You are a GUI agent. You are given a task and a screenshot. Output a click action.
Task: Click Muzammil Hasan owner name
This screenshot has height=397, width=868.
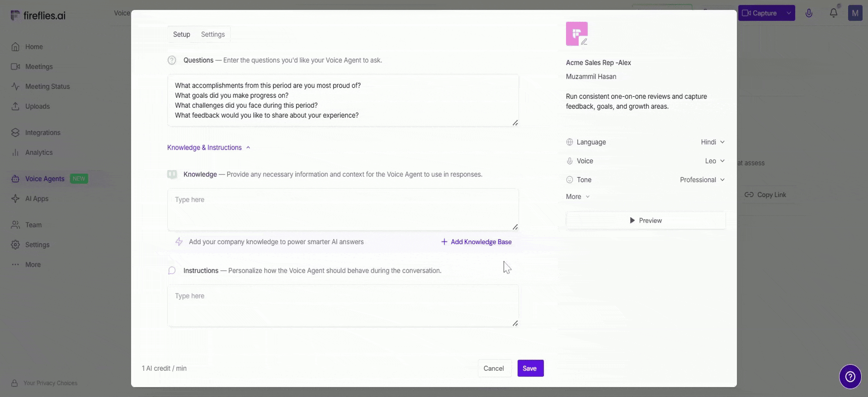tap(591, 77)
